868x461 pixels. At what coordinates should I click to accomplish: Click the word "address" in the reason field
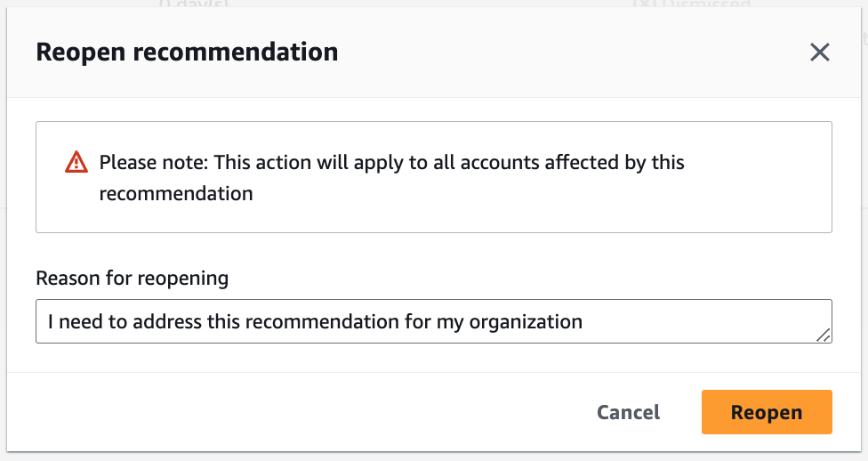pos(166,321)
